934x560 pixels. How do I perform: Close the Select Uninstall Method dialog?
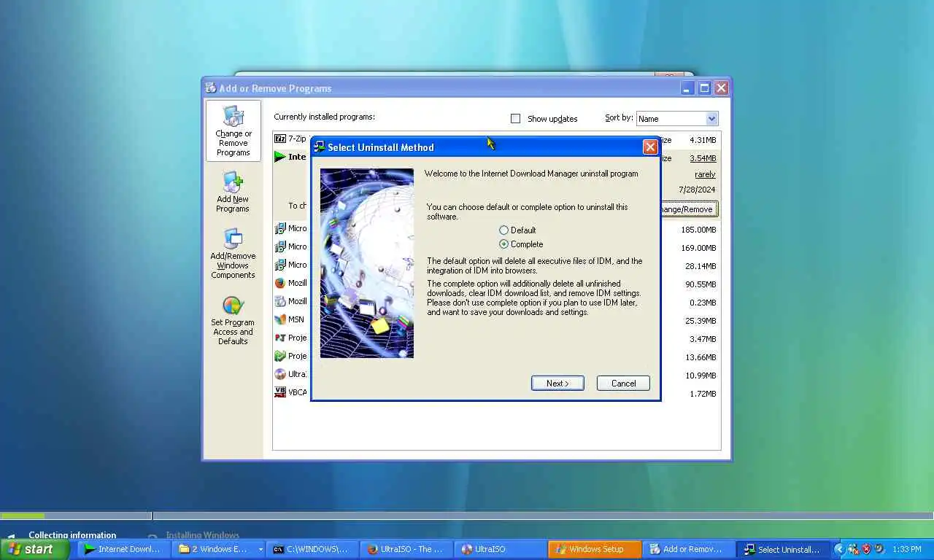pyautogui.click(x=650, y=147)
